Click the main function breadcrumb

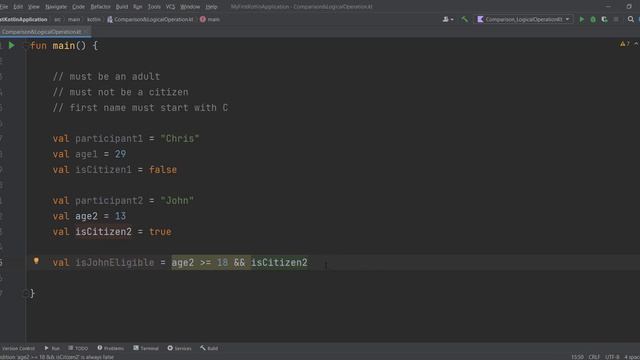pos(210,19)
